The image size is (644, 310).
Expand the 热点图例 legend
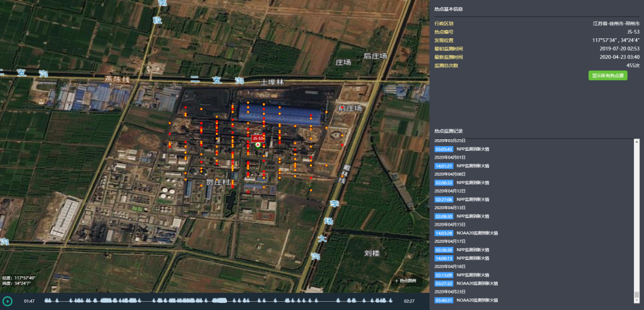[x=406, y=281]
